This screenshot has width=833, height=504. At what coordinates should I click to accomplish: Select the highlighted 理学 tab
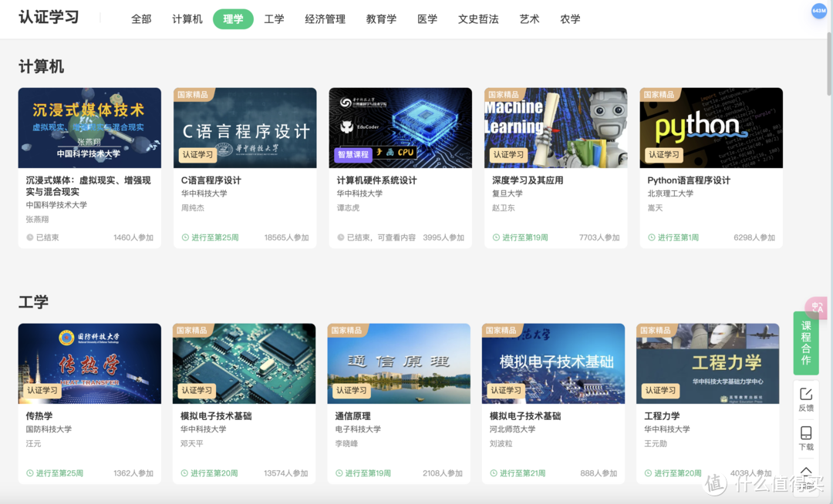click(x=233, y=19)
